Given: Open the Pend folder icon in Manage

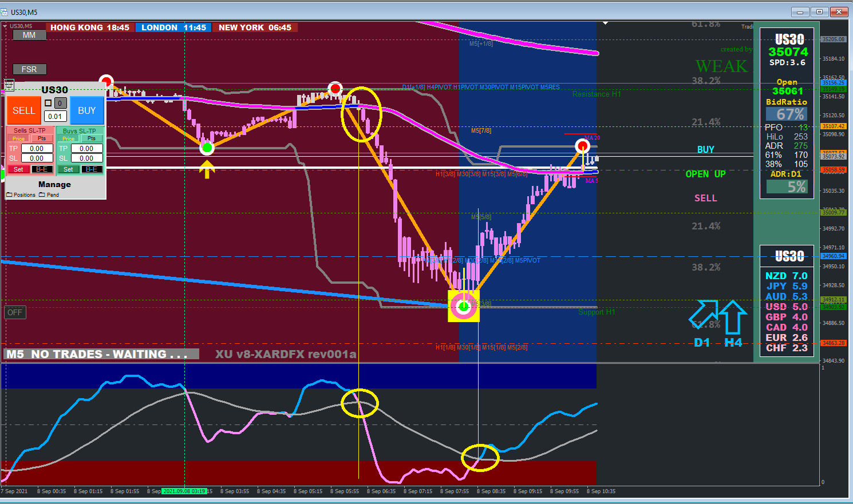Looking at the screenshot, I should pyautogui.click(x=42, y=195).
